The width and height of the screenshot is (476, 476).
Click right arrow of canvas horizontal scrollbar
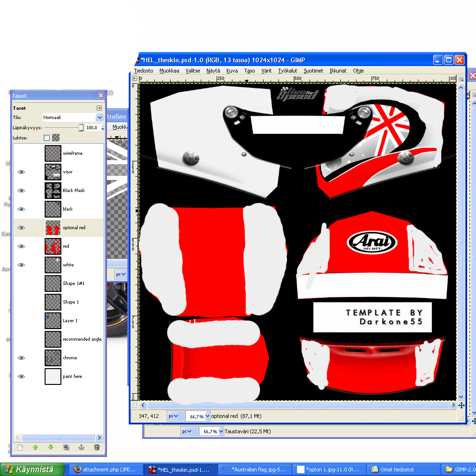453,405
